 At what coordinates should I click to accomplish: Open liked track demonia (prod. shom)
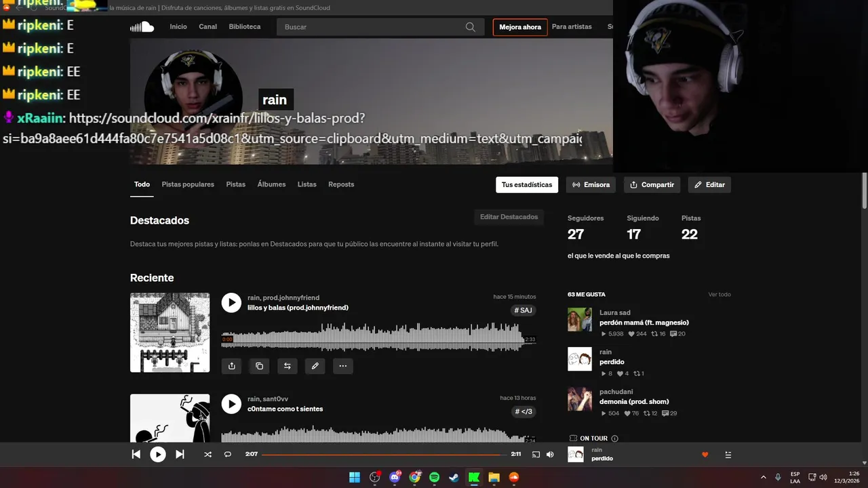[634, 402]
